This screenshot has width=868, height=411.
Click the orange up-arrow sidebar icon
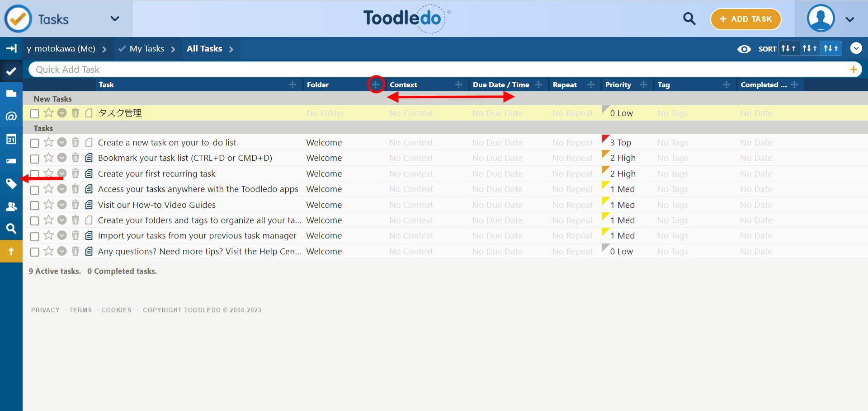coord(11,251)
